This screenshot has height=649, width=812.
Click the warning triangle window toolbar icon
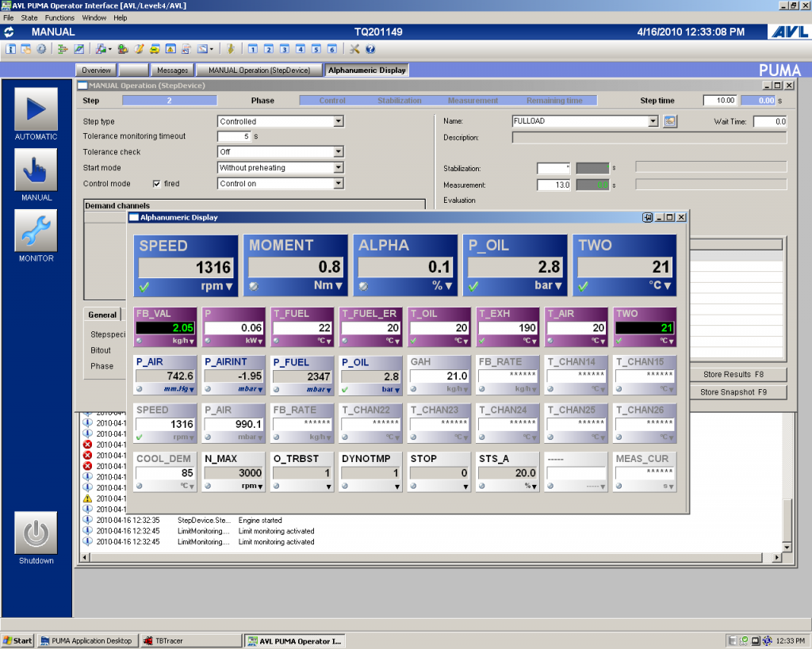click(170, 49)
